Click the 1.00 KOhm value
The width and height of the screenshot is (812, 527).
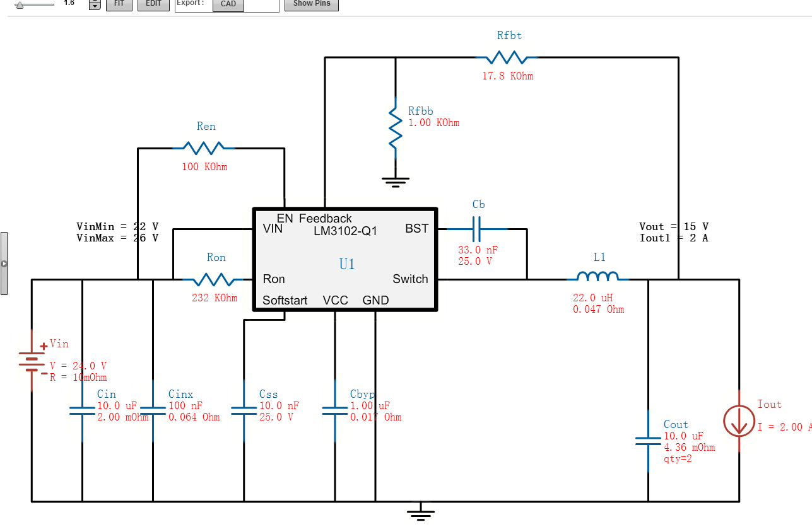click(434, 123)
